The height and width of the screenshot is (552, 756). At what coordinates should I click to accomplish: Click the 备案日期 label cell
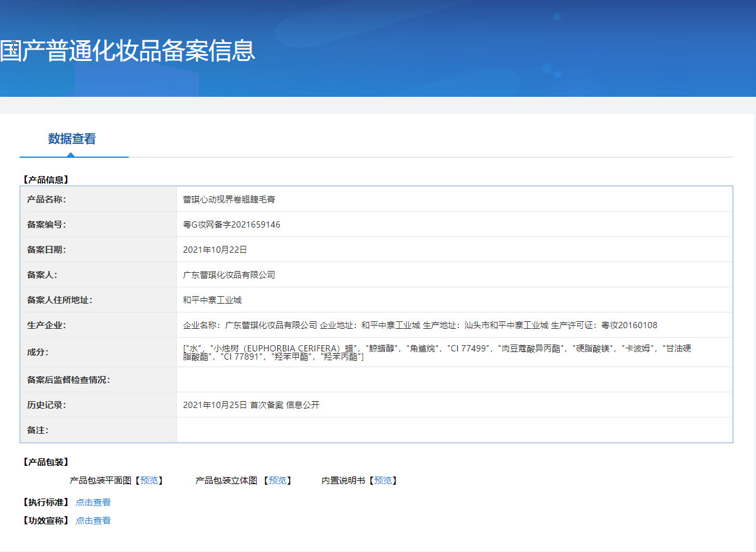pyautogui.click(x=99, y=250)
